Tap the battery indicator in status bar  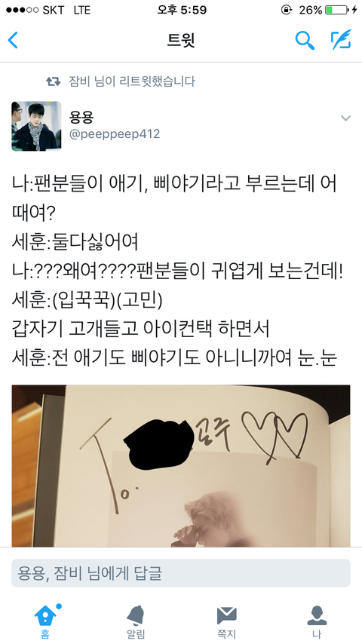click(337, 10)
